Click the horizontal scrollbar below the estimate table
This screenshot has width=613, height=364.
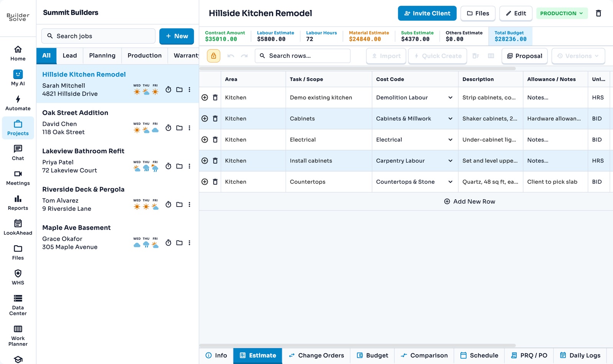tap(357, 345)
